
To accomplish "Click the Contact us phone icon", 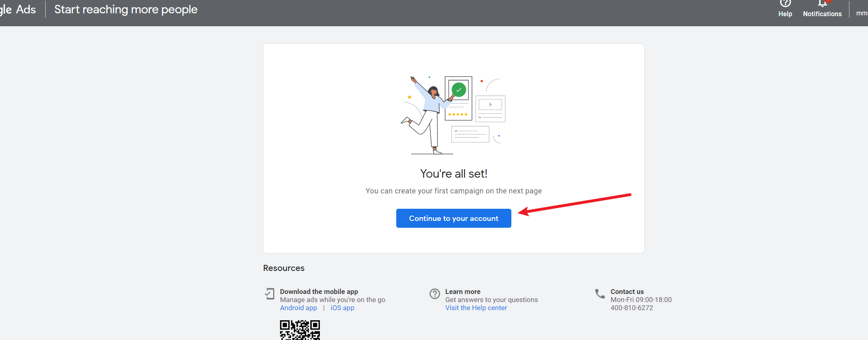I will 600,294.
